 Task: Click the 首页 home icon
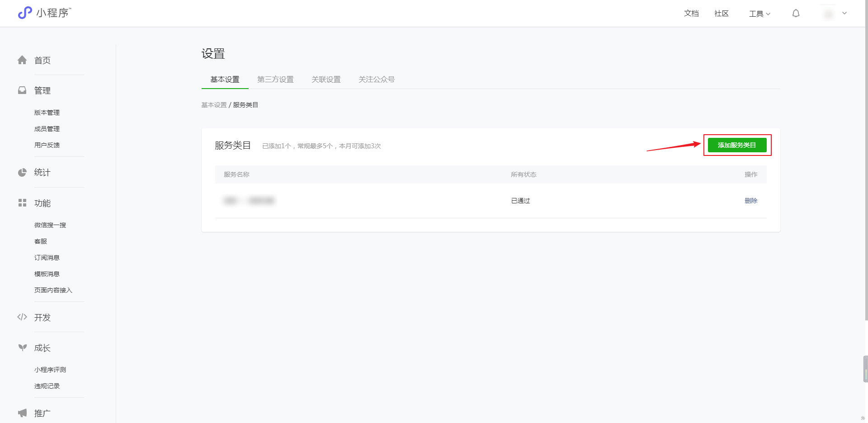(22, 60)
